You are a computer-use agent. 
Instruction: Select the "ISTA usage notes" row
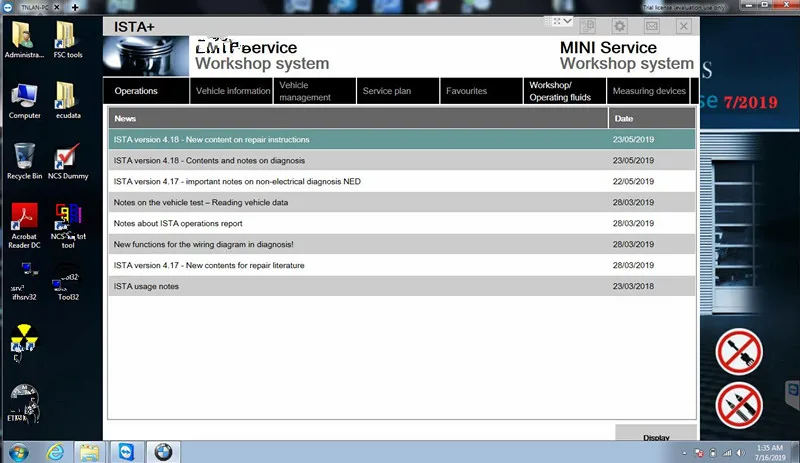(402, 286)
